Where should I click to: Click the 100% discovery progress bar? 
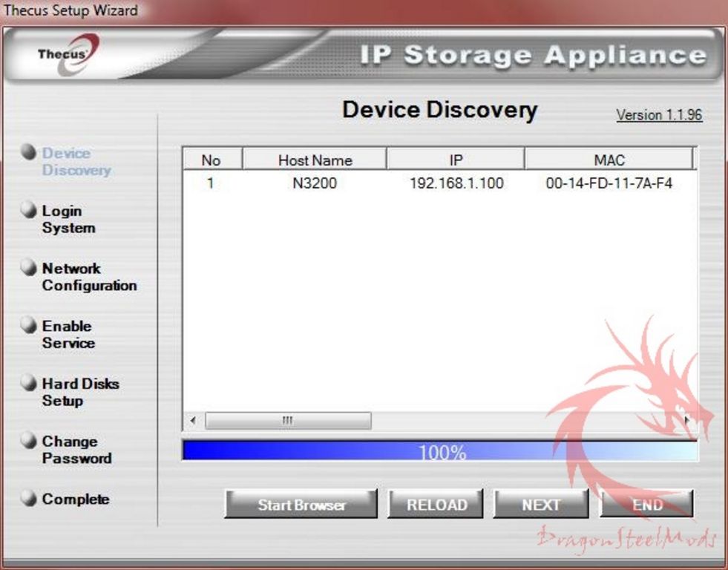coord(440,451)
